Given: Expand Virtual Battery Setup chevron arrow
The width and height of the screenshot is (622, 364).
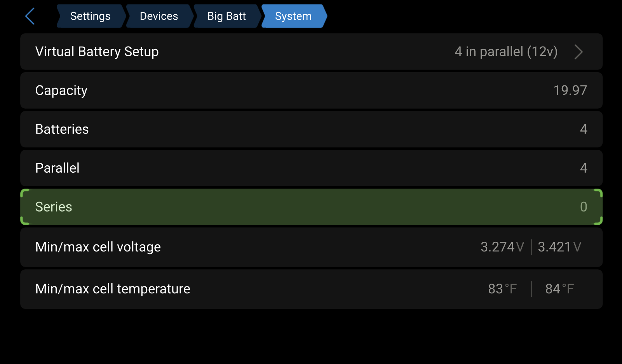Looking at the screenshot, I should (578, 52).
